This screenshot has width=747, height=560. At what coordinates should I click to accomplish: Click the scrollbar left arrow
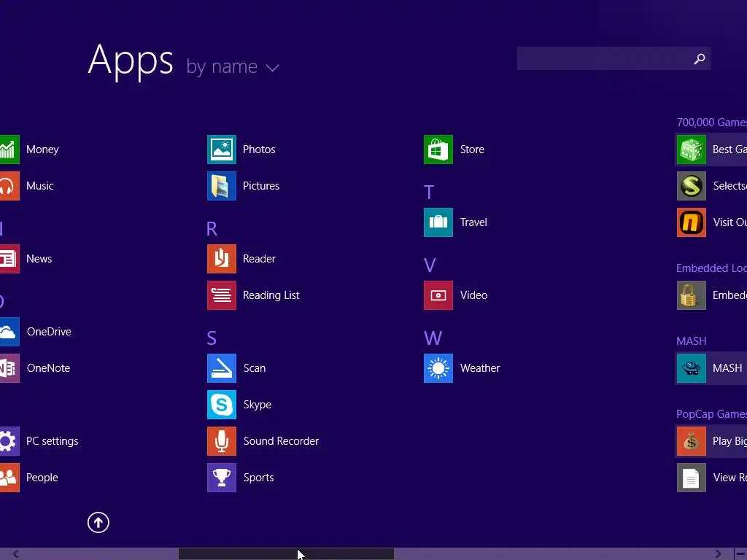pos(15,554)
